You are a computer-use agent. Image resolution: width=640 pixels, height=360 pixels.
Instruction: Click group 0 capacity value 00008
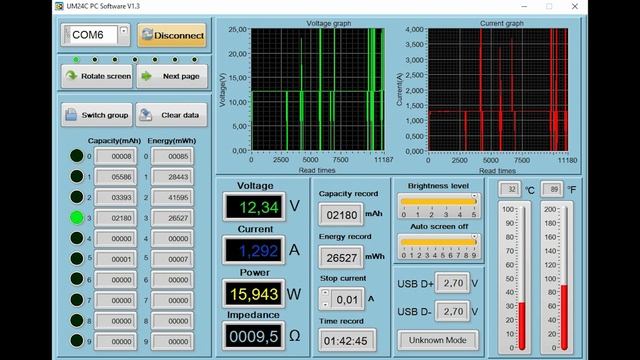click(116, 156)
